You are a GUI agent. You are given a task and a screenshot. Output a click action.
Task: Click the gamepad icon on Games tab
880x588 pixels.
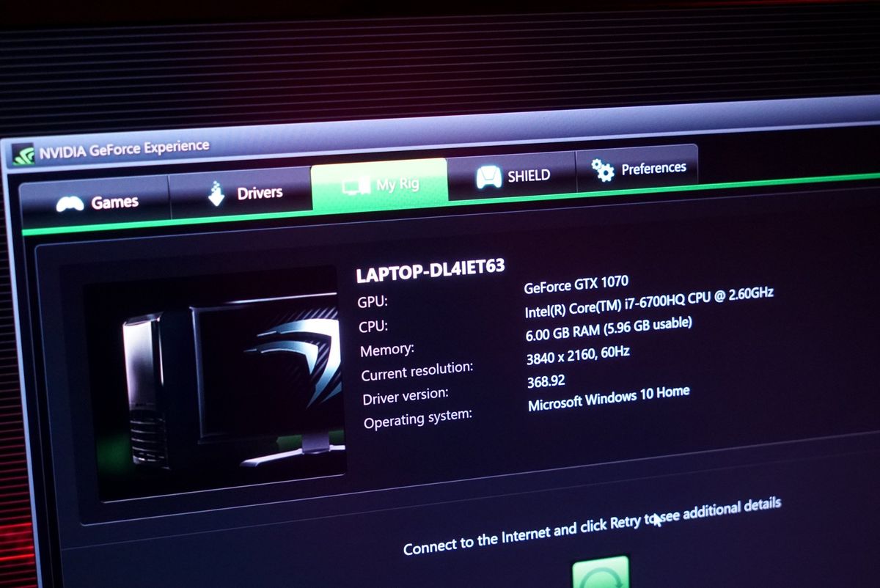coord(70,204)
